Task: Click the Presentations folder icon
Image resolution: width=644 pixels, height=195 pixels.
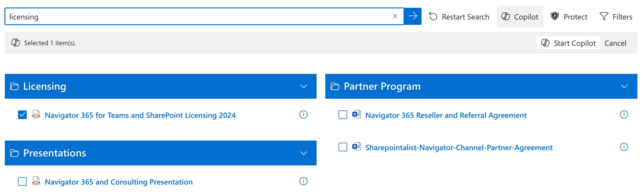Action: [14, 153]
